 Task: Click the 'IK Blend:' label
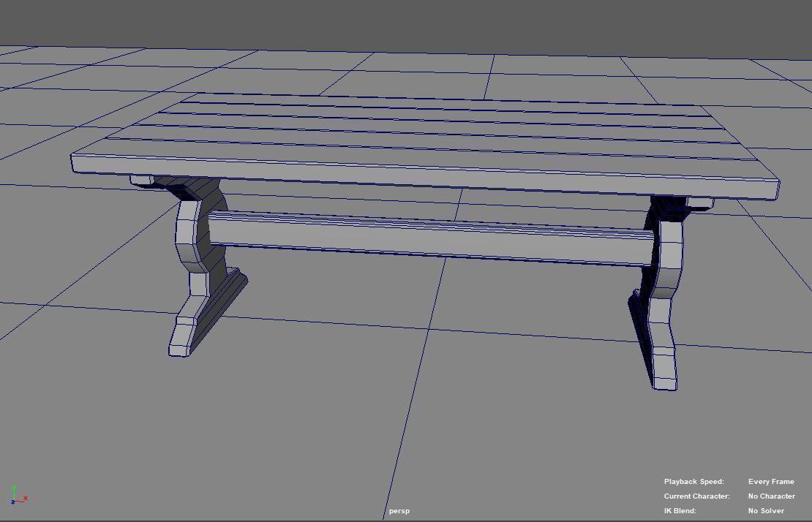click(680, 510)
